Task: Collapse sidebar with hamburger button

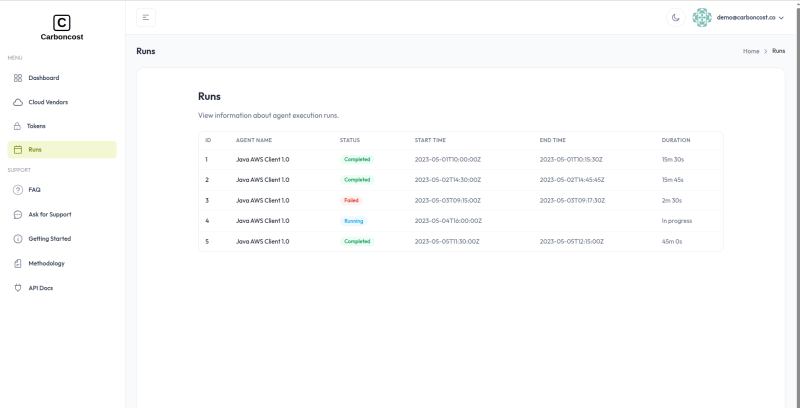Action: [x=146, y=17]
